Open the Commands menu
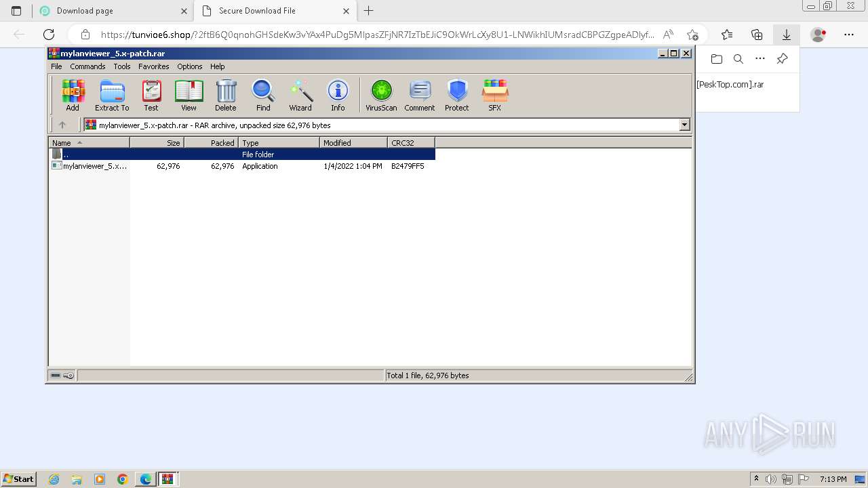The image size is (868, 488). 87,66
